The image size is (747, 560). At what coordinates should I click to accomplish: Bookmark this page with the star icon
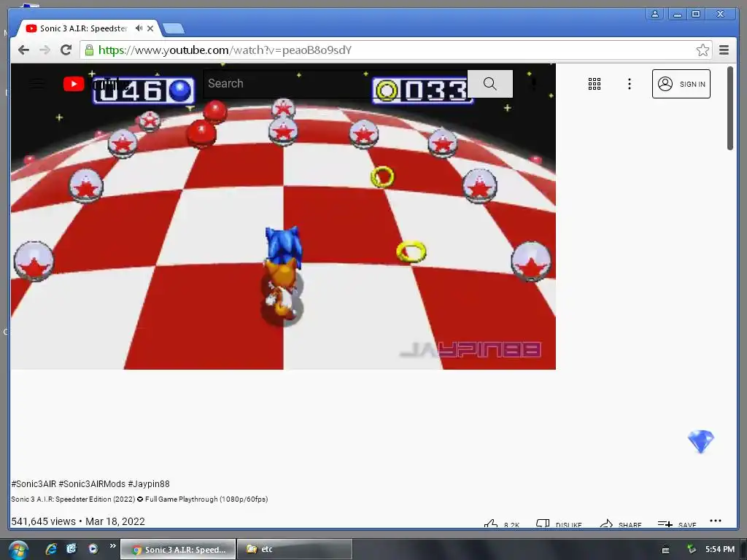[x=703, y=50]
